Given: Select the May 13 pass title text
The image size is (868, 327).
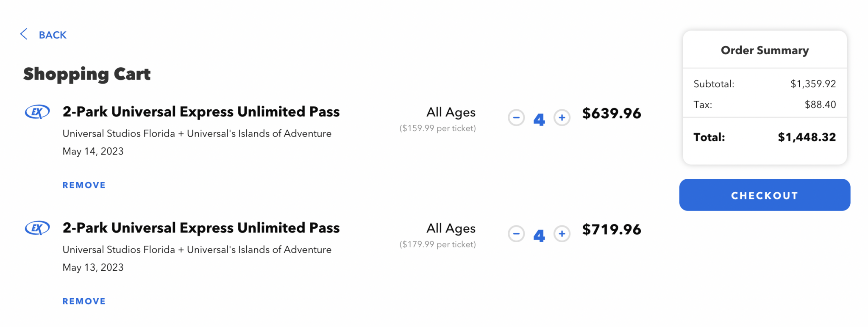Looking at the screenshot, I should tap(201, 227).
